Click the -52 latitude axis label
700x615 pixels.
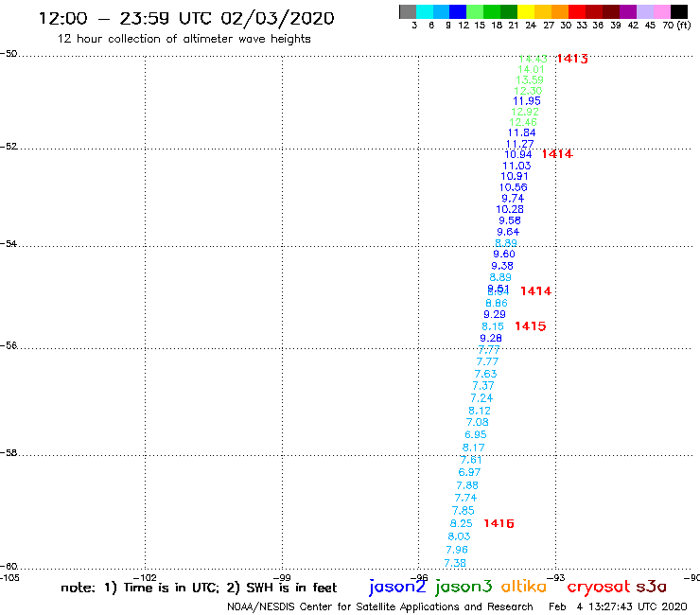[9, 146]
